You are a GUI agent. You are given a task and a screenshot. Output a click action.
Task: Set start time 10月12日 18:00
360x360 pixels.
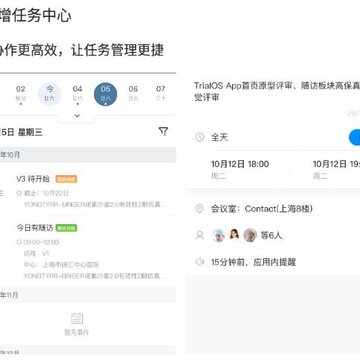(240, 169)
